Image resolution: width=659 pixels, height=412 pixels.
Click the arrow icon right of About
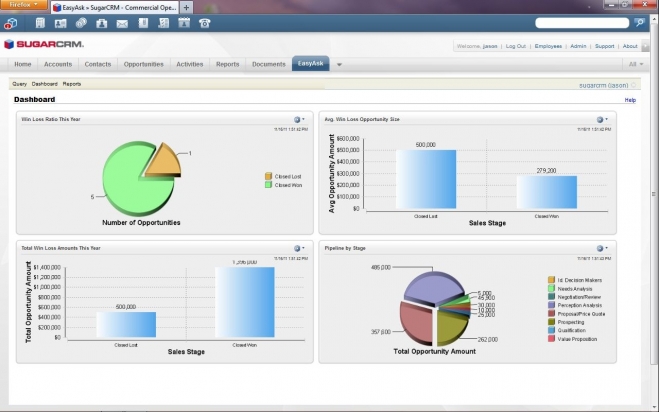tap(646, 46)
